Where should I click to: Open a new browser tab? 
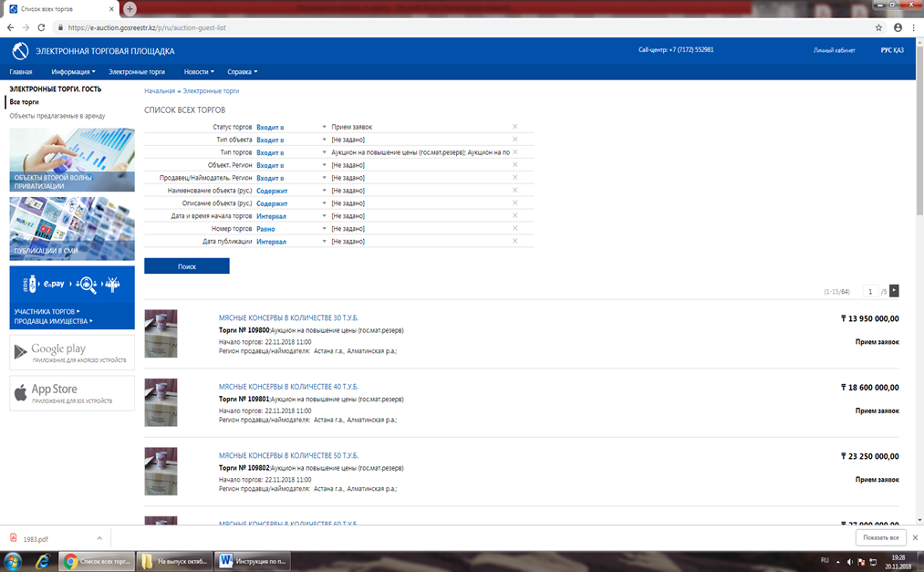pyautogui.click(x=130, y=9)
